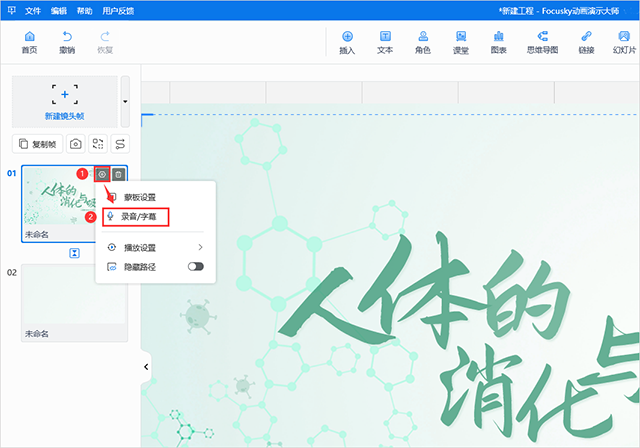This screenshot has height=448, width=640.
Task: Click the 未命名 label of frame 01
Action: [37, 235]
